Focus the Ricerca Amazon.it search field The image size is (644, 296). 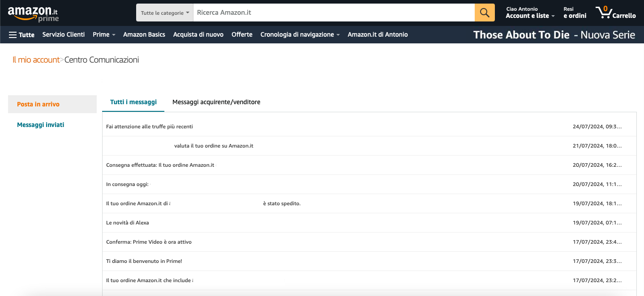pyautogui.click(x=334, y=13)
